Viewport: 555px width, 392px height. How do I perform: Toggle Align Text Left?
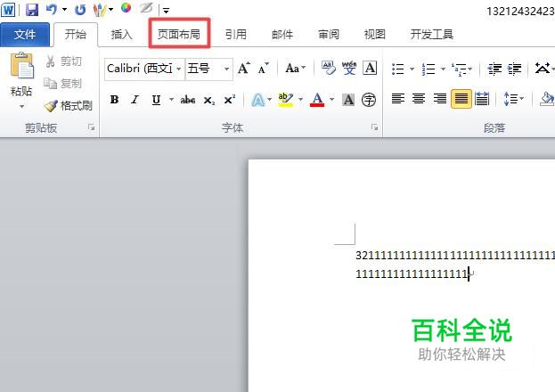[x=398, y=98]
